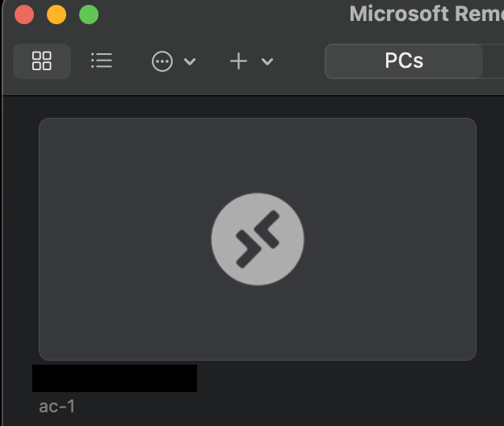Viewport: 504px width, 426px height.
Task: Close the Microsoft Remote Desktop window
Action: (x=24, y=15)
